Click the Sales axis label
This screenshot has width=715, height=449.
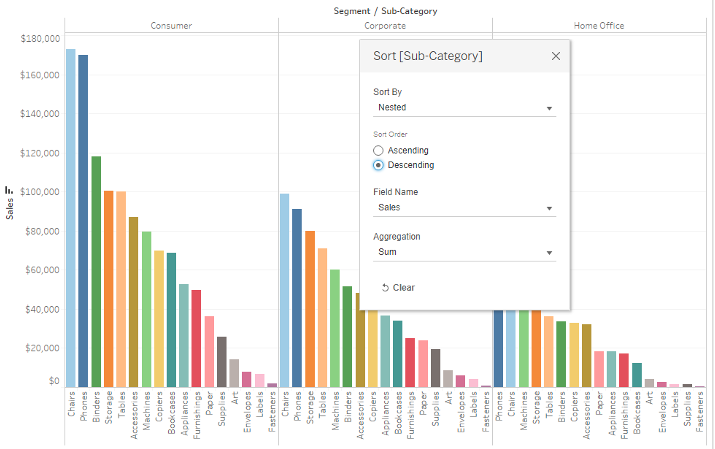10,209
